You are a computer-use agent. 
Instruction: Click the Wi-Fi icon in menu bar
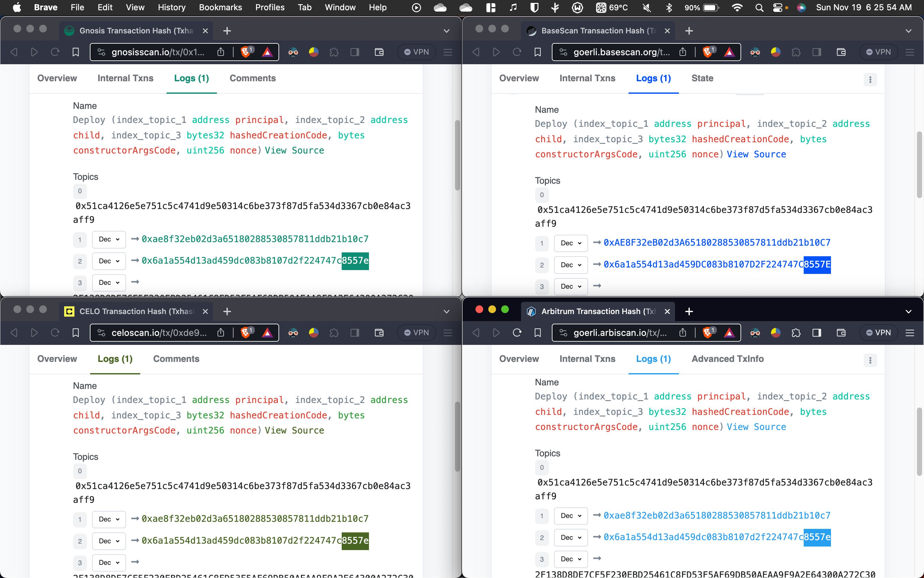pyautogui.click(x=737, y=7)
